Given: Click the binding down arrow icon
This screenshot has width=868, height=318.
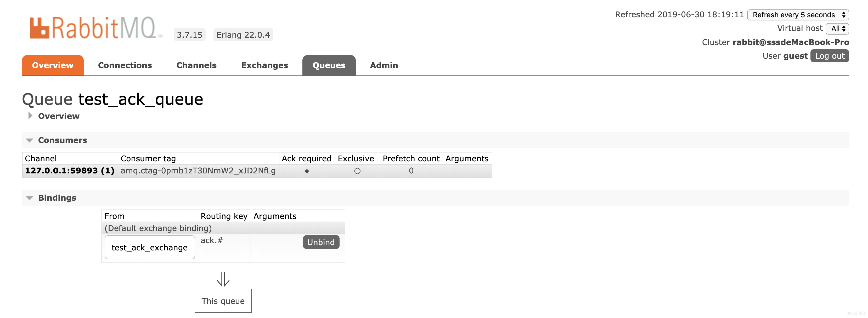Looking at the screenshot, I should coord(223,279).
